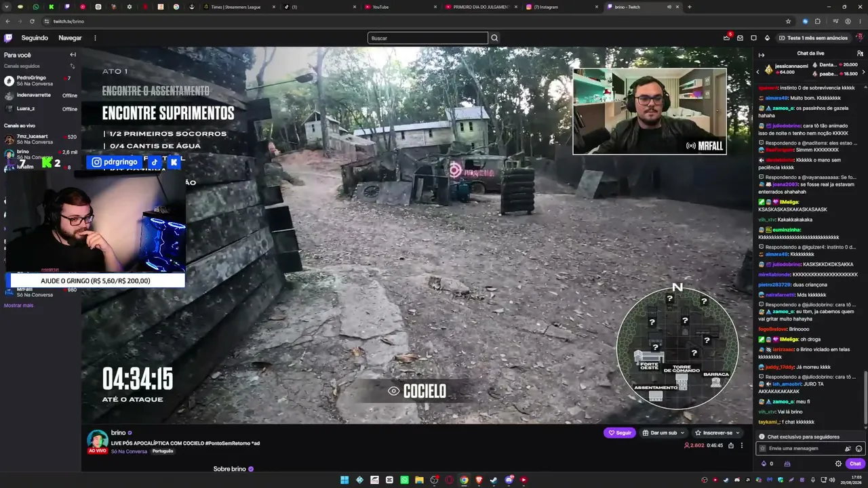Open the top navigation more-options menu
The height and width of the screenshot is (488, 868).
[95, 38]
